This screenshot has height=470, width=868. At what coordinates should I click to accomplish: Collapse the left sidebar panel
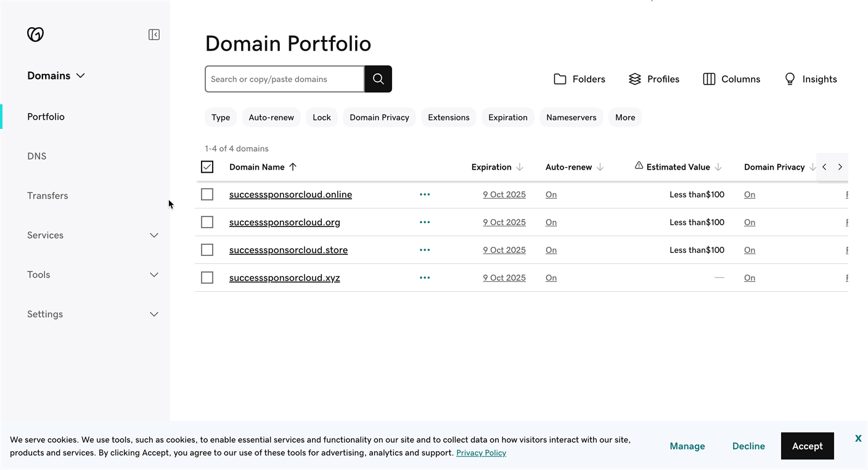click(x=154, y=34)
